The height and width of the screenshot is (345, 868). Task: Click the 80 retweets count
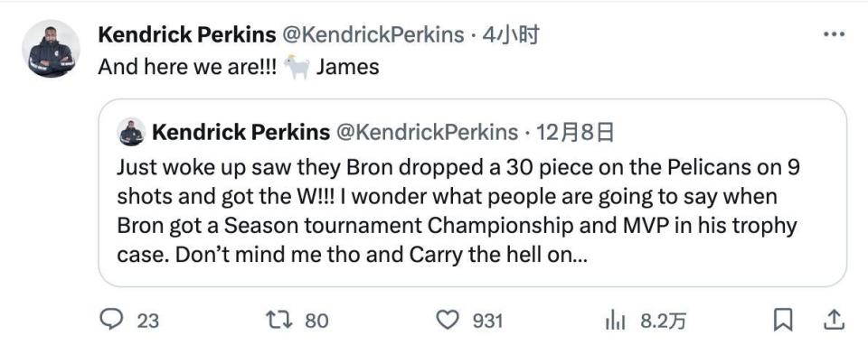click(x=316, y=321)
